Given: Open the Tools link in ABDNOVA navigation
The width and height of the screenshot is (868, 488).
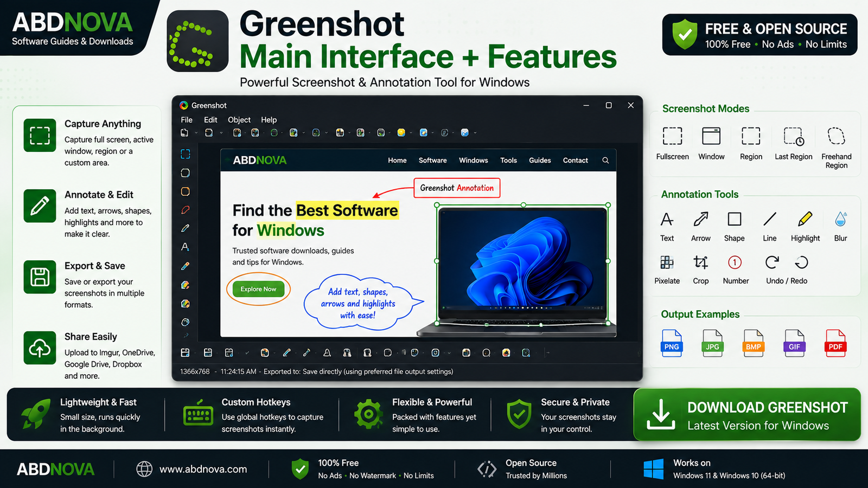Looking at the screenshot, I should point(508,160).
